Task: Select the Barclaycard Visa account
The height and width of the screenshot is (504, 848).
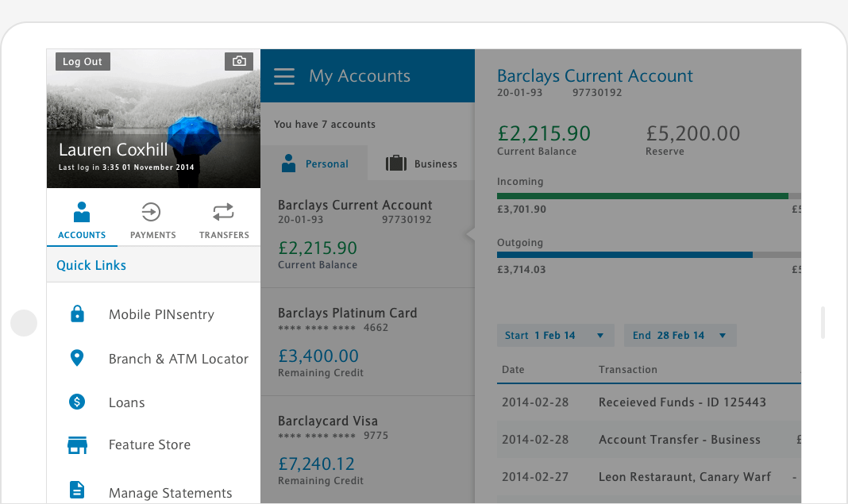Action: click(x=368, y=450)
